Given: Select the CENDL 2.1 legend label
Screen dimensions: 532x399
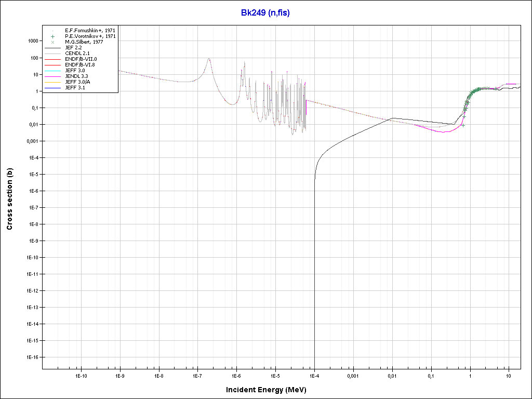Looking at the screenshot, I should (77, 54).
